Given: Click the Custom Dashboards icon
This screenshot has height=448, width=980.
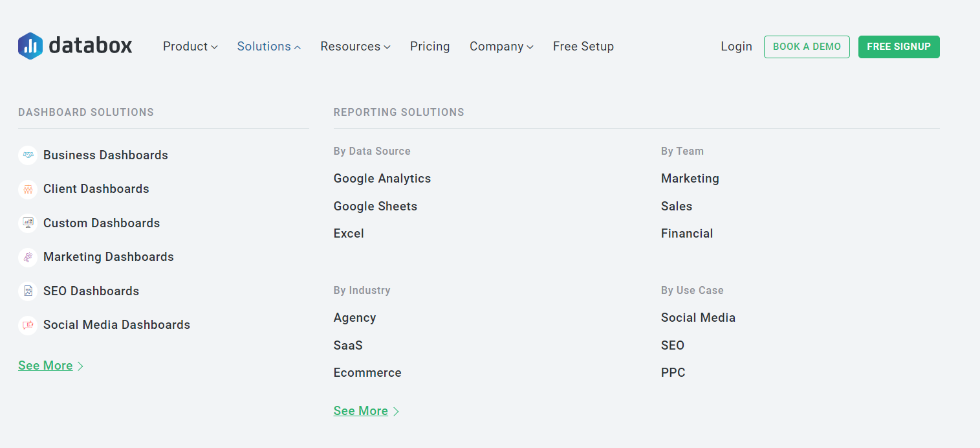Looking at the screenshot, I should [27, 223].
